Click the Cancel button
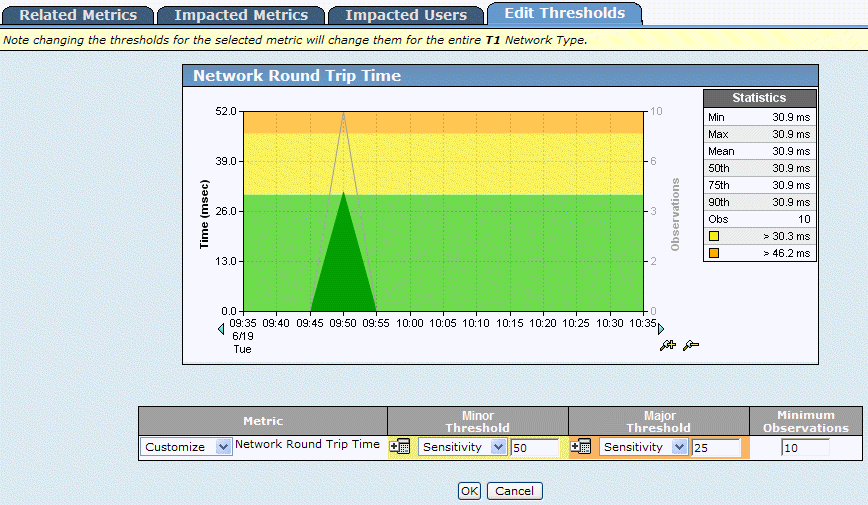The height and width of the screenshot is (505, 868). click(515, 491)
